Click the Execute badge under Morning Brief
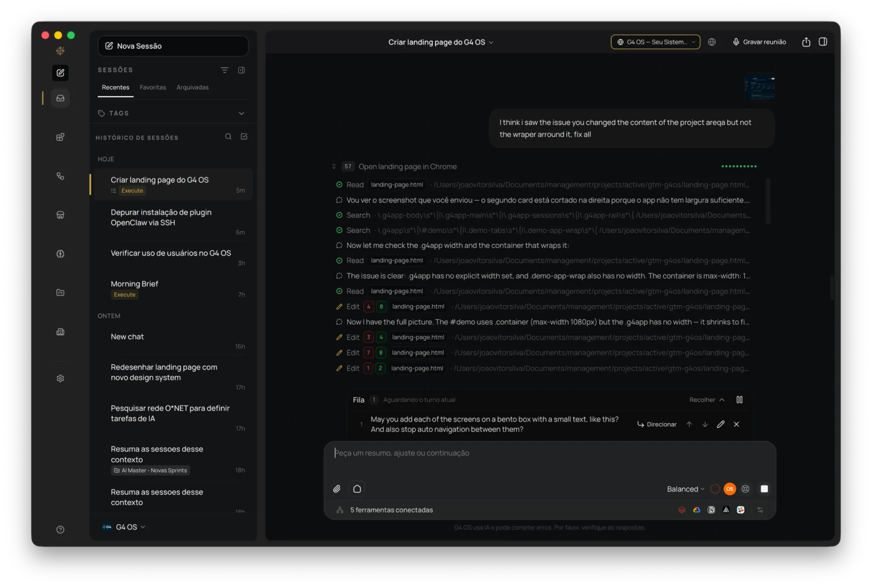Screen dimensions: 872x588 124,295
